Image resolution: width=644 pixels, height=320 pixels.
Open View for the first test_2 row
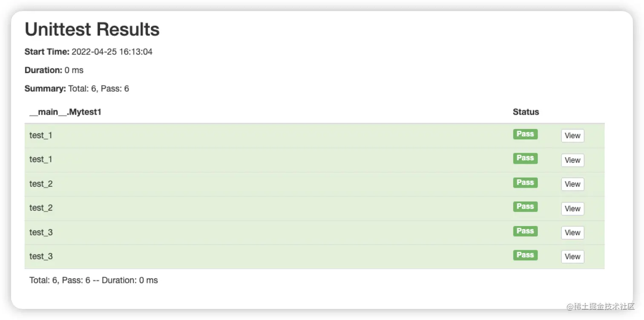pos(572,185)
